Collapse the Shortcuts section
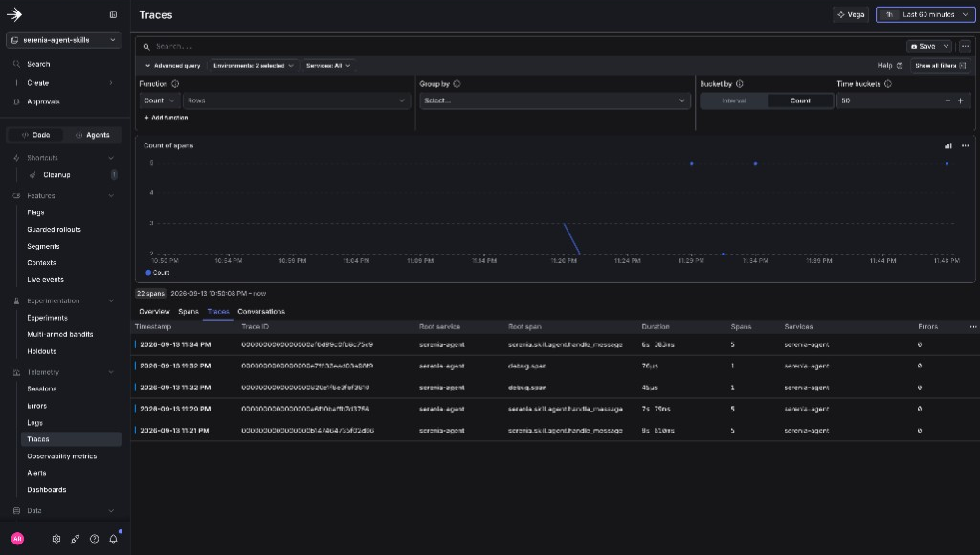 pyautogui.click(x=111, y=158)
